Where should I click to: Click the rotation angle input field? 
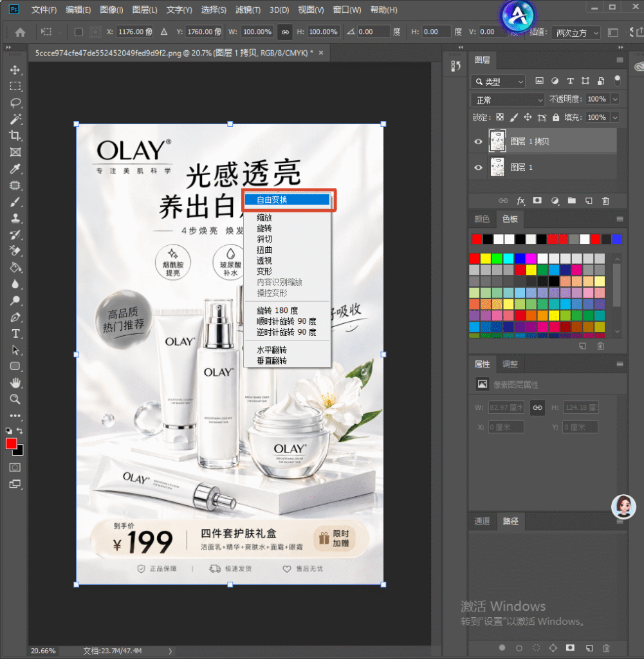tap(373, 32)
